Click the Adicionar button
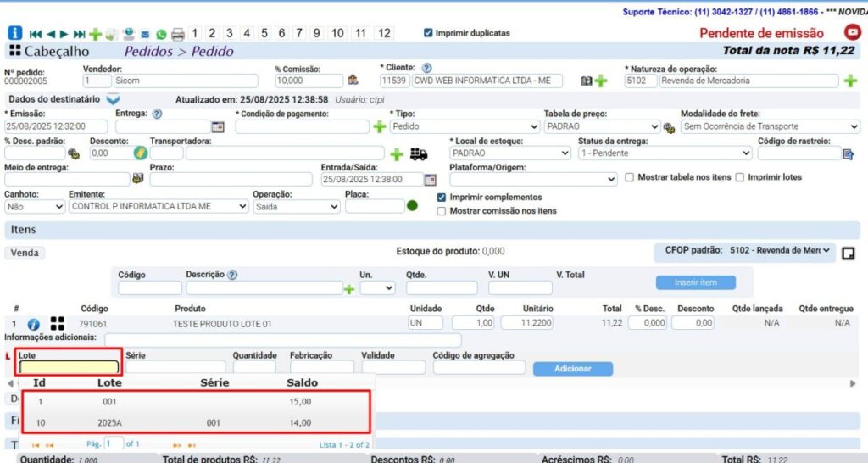 572,369
